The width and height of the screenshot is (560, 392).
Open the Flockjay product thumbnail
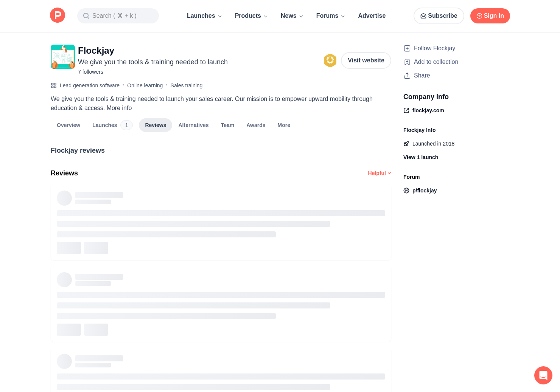63,57
